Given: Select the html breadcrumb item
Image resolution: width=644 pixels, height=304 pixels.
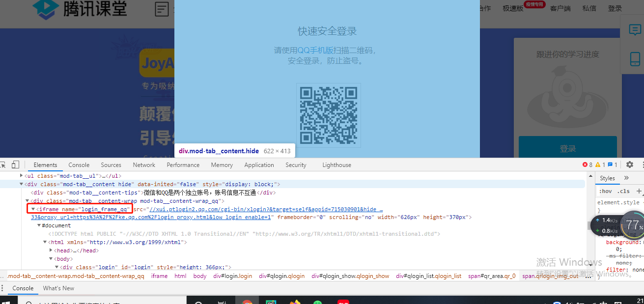Looking at the screenshot, I should click(x=180, y=276).
